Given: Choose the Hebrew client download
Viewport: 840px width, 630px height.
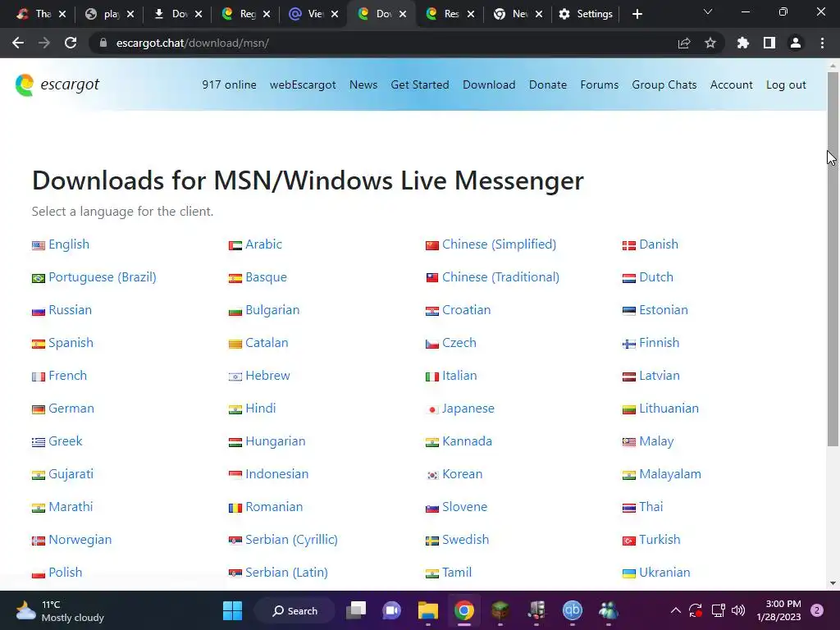Looking at the screenshot, I should point(267,375).
